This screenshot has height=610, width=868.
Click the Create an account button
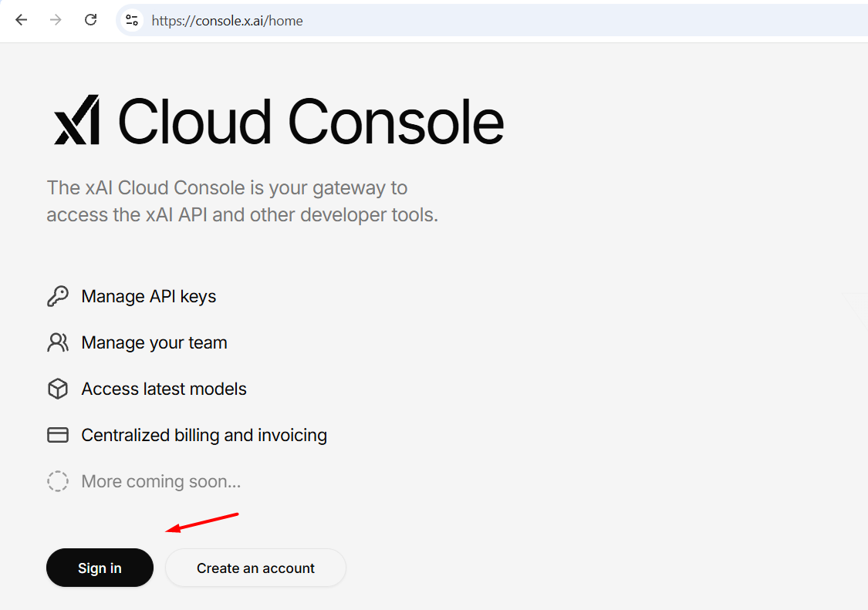(255, 568)
